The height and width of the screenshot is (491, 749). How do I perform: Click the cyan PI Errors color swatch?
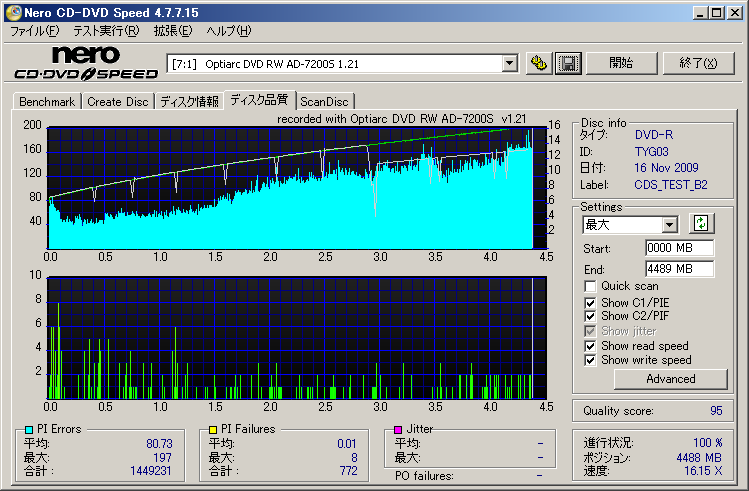[x=29, y=429]
